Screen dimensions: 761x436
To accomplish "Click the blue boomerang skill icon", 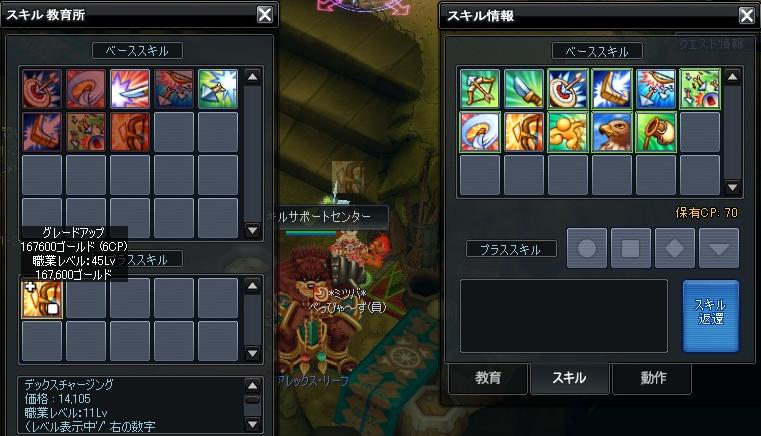I will click(x=612, y=89).
